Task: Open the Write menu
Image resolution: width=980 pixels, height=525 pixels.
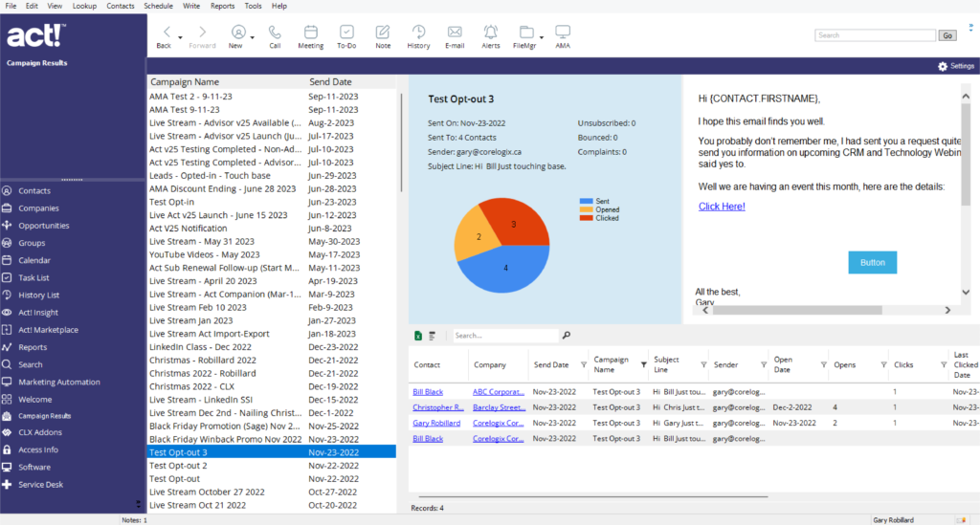Action: click(x=191, y=6)
